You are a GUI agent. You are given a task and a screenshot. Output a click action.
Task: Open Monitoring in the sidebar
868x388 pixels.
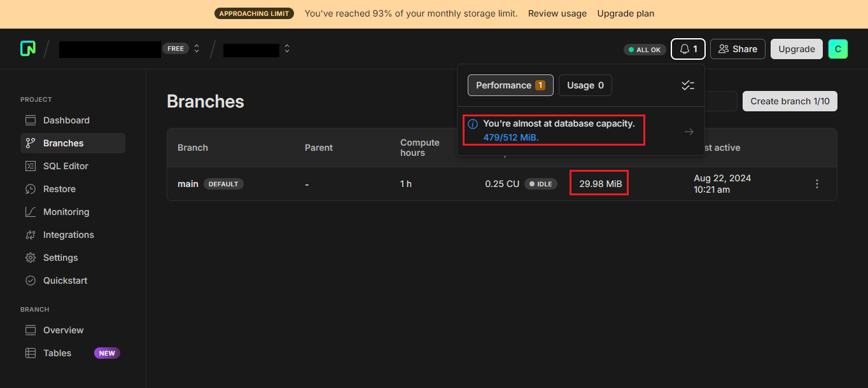click(x=73, y=212)
